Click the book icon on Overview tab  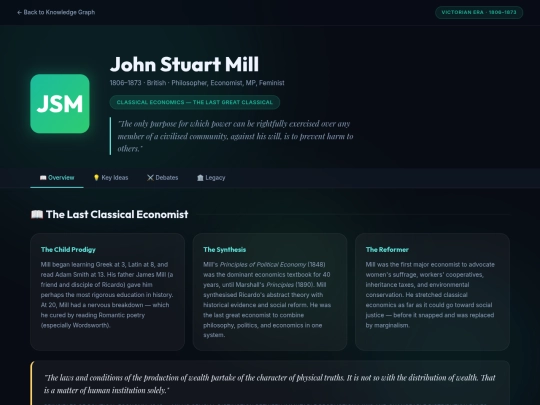(x=43, y=178)
